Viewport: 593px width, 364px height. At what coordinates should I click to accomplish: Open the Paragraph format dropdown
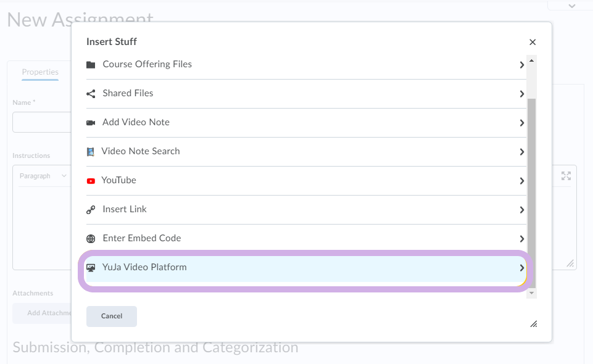click(x=43, y=176)
